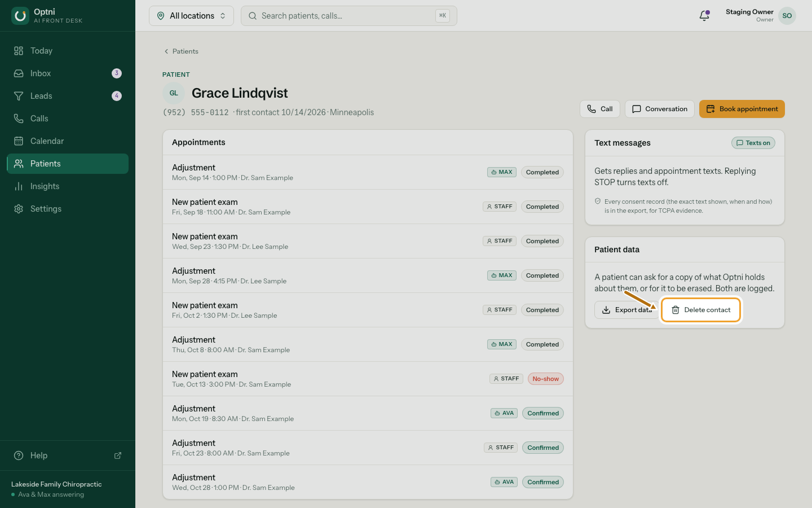Click AVA badge on Oct 19 adjustment
Viewport: 812px width, 508px height.
pyautogui.click(x=504, y=413)
